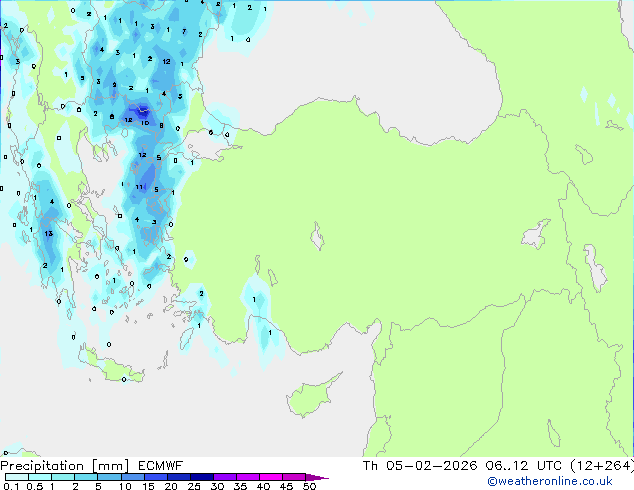Image resolution: width=634 pixels, height=490 pixels.
Task: Click the 'Precipitation' title word
Action: coord(42,466)
